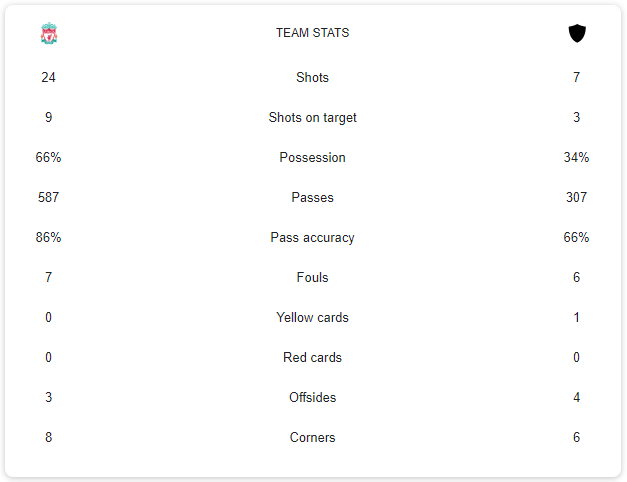The image size is (627, 482).
Task: Select Liverpool's 86% pass accuracy value
Action: (x=49, y=238)
